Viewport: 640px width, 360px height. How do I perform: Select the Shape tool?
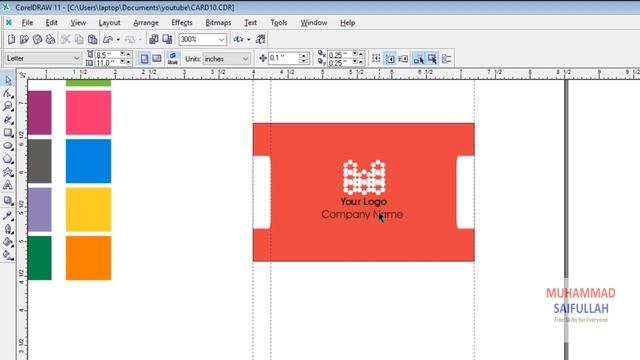[x=8, y=93]
